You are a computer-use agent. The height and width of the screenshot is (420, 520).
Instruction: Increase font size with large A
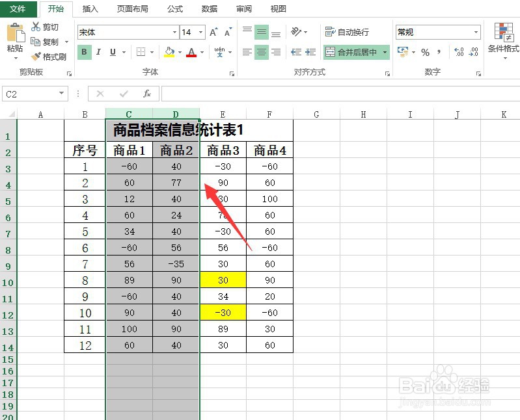coord(213,32)
